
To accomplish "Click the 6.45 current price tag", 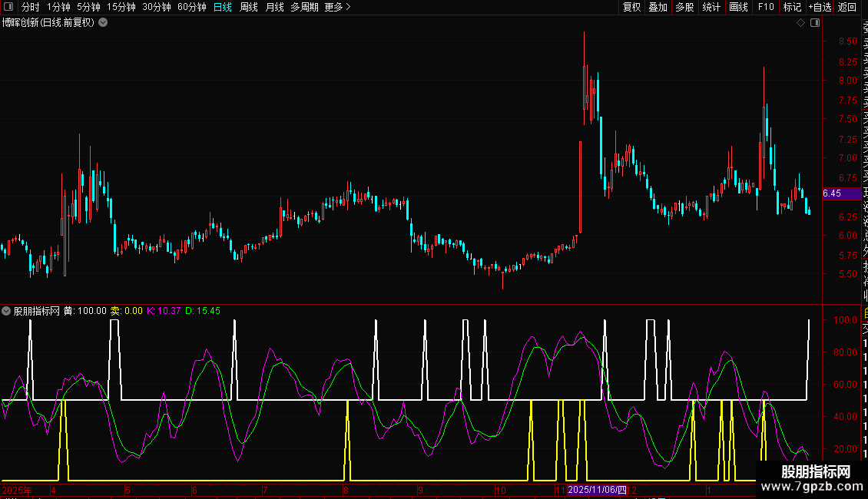I will click(841, 193).
